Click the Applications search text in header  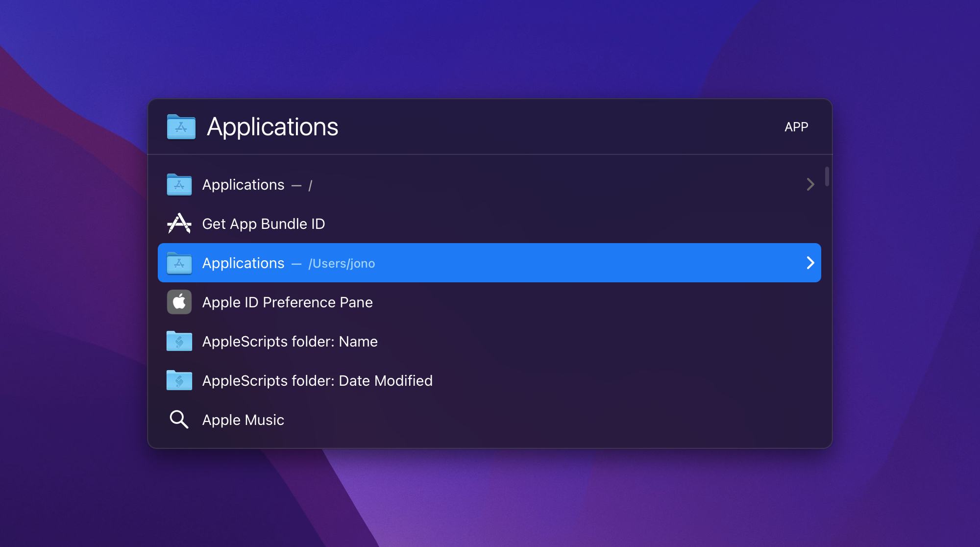(x=272, y=127)
